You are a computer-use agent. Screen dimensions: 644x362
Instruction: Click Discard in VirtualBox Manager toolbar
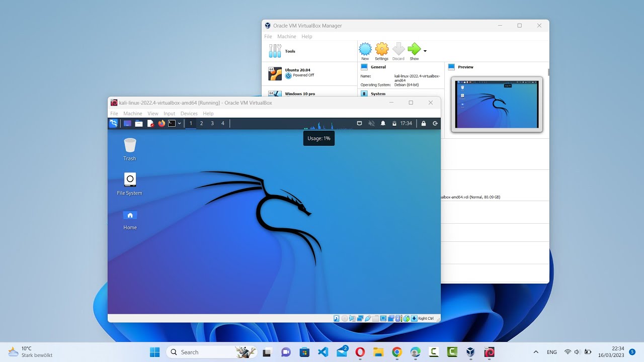(x=398, y=51)
